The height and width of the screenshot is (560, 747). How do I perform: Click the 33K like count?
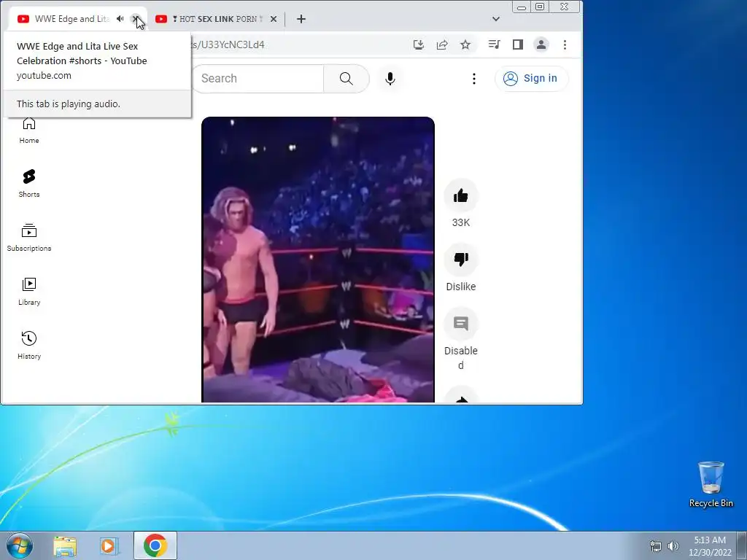coord(461,222)
